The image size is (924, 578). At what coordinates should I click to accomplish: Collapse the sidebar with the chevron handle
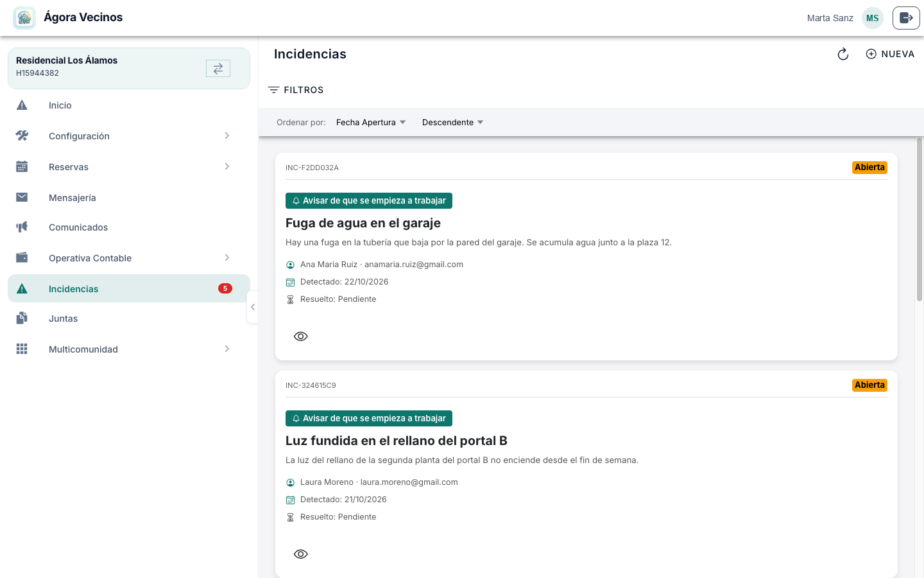click(253, 307)
